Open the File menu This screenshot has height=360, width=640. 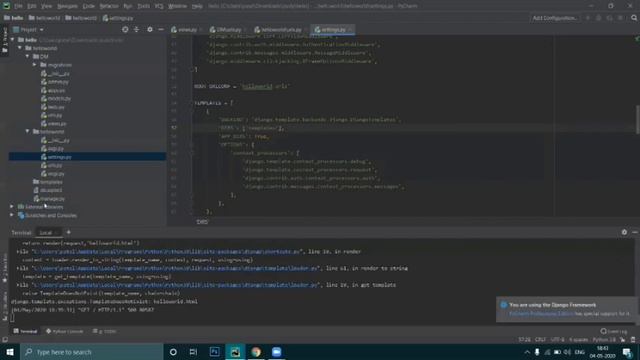18,6
